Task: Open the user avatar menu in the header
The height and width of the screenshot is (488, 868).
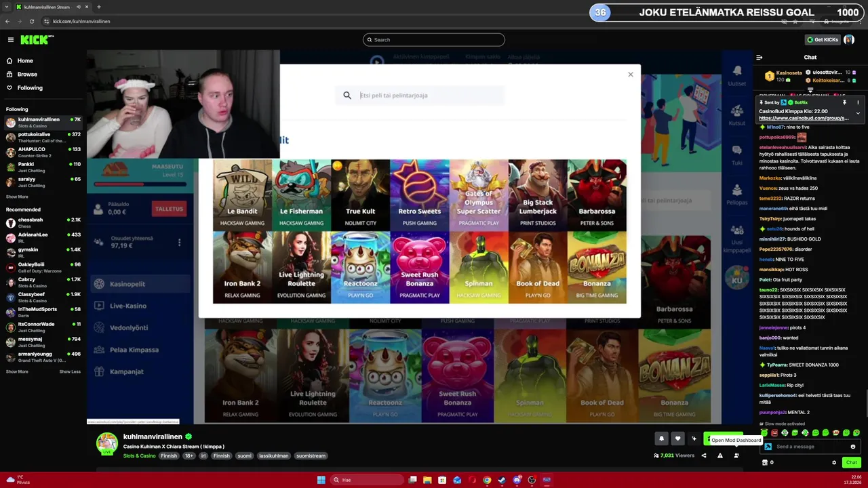Action: pyautogui.click(x=848, y=40)
